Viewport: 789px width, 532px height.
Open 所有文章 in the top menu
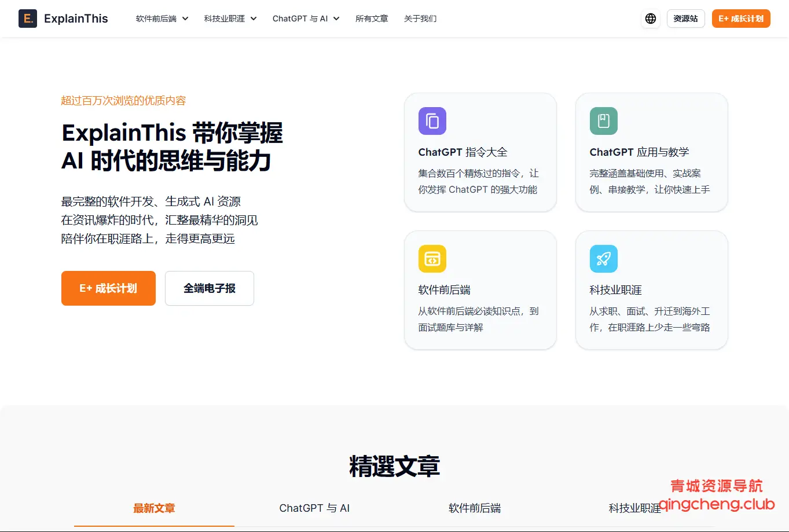[372, 19]
